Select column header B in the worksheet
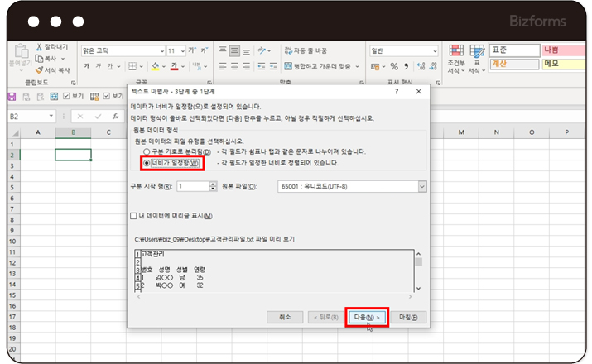This screenshot has height=364, width=592. (x=73, y=133)
